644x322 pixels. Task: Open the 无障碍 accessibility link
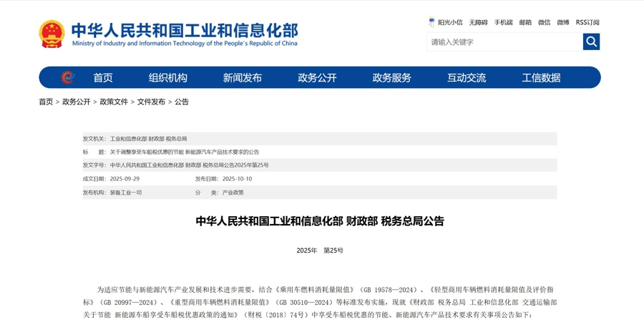(x=478, y=22)
